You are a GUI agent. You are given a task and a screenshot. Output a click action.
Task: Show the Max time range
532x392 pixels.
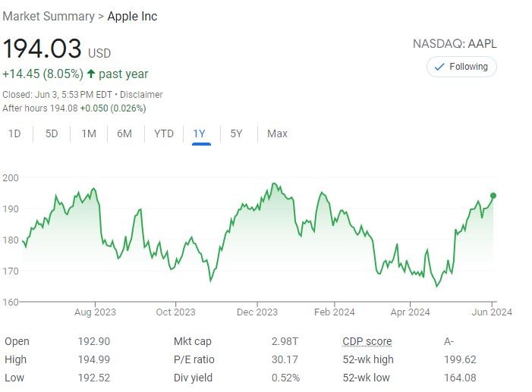pyautogui.click(x=277, y=133)
